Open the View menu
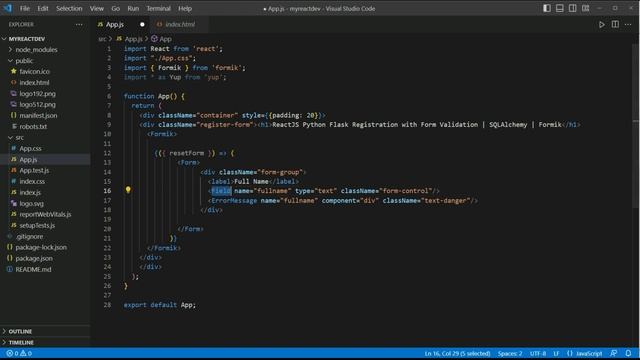The width and height of the screenshot is (640, 360). [97, 9]
